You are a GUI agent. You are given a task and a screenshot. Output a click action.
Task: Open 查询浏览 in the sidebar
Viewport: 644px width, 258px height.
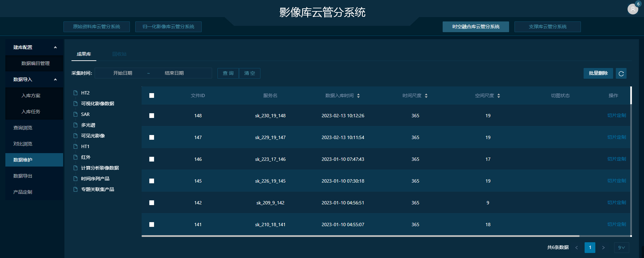(23, 128)
